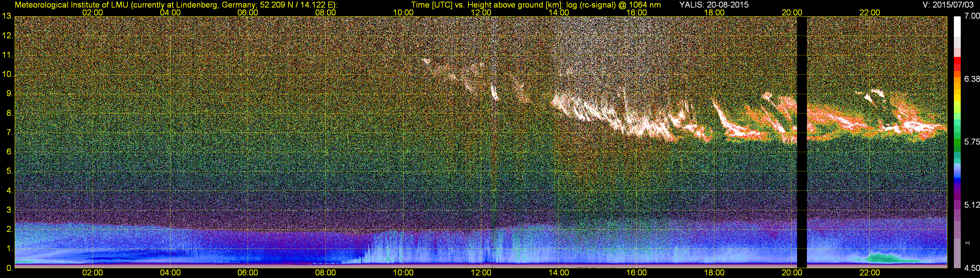Viewport: 980px width, 278px height.
Task: Click the 'log (rc-signal) @ 1064 nm' text
Action: 613,5
